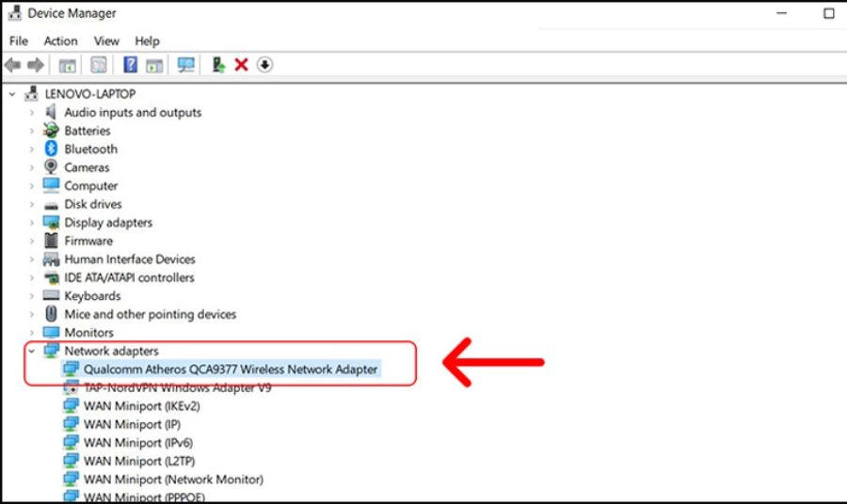Click the Action pane toolbar icon beside Help
847x504 pixels.
click(x=154, y=65)
